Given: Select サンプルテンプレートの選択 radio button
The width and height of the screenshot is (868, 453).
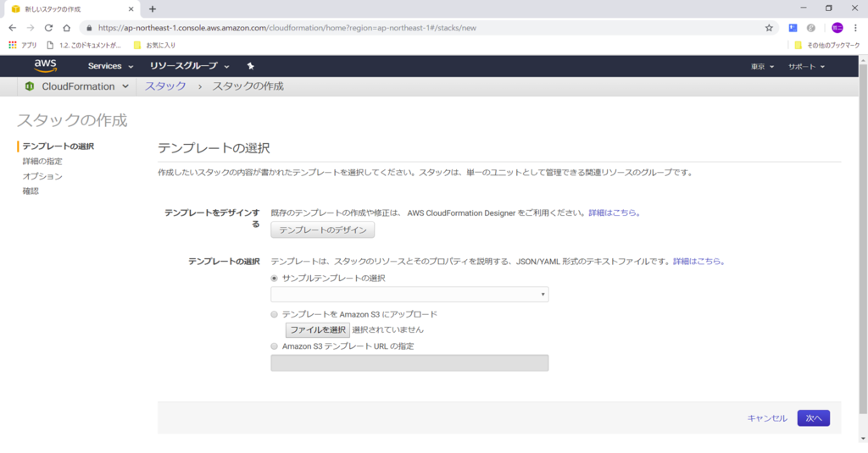Looking at the screenshot, I should click(274, 279).
